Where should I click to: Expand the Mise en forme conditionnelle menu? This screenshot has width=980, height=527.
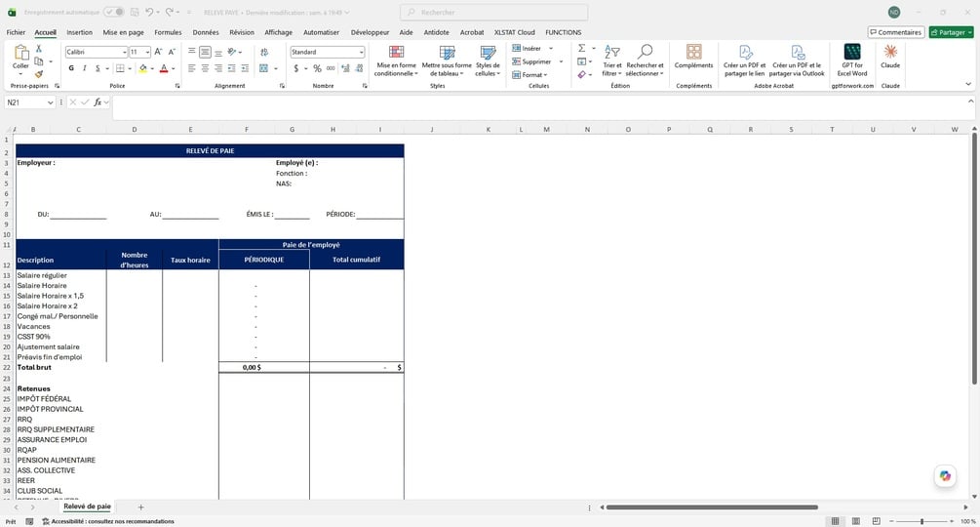pos(395,61)
